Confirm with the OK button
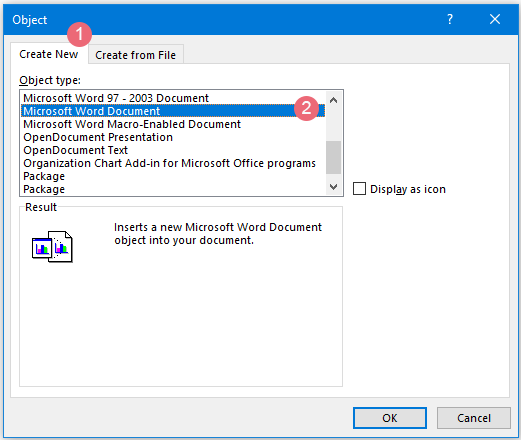 pyautogui.click(x=390, y=418)
